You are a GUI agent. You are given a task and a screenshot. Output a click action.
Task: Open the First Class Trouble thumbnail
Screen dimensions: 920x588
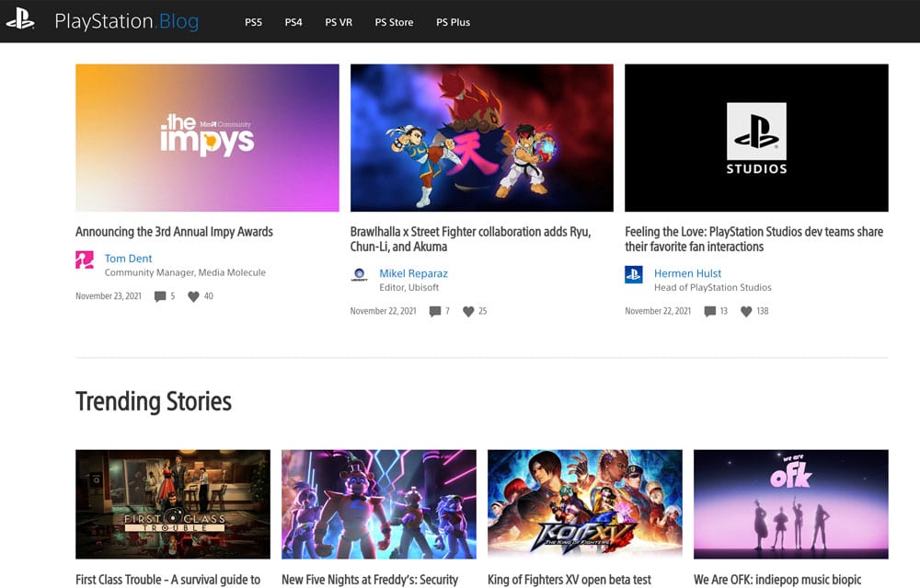coord(173,504)
